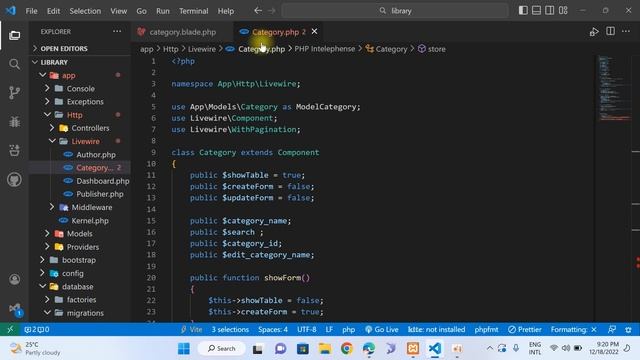Show errors and warnings in status bar
The image size is (640, 360).
click(x=37, y=329)
